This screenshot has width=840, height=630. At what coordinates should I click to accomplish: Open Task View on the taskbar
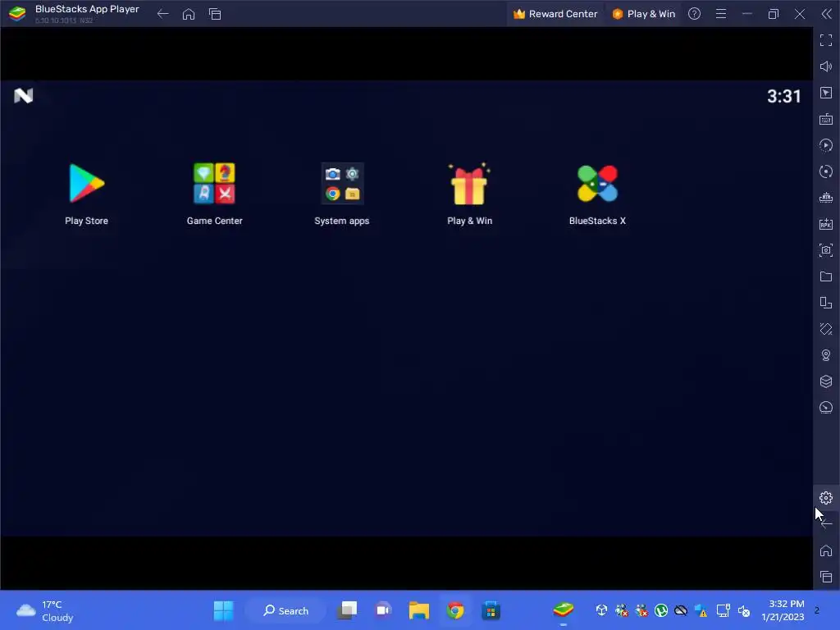pos(348,610)
